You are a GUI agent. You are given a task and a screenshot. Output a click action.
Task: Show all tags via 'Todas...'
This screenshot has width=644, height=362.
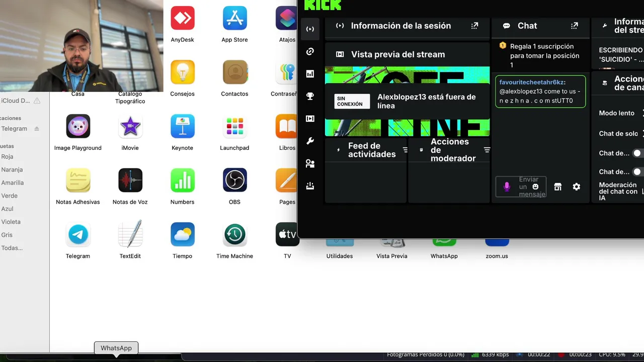click(12, 248)
